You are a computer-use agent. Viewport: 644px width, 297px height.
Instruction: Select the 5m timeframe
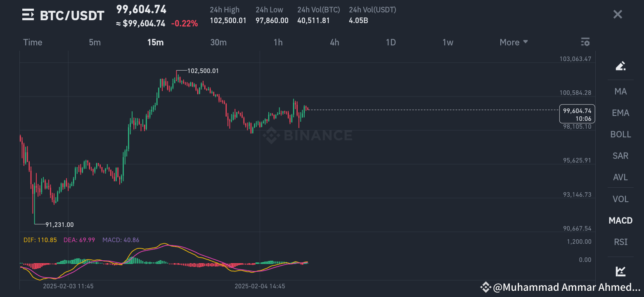95,42
